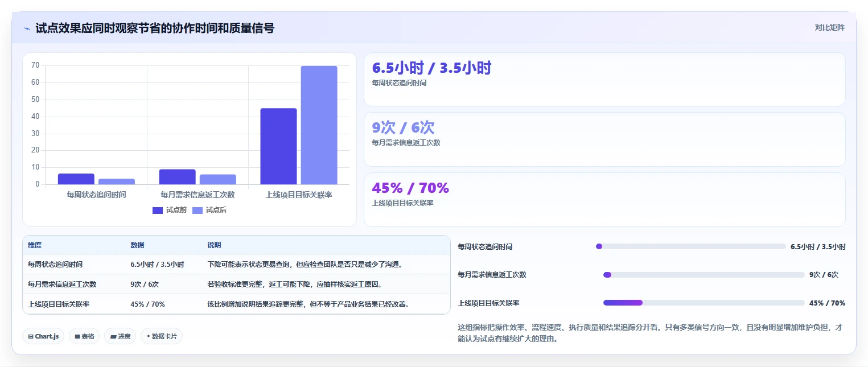Click the chart x-axis label 每周状态追问时间

96,195
